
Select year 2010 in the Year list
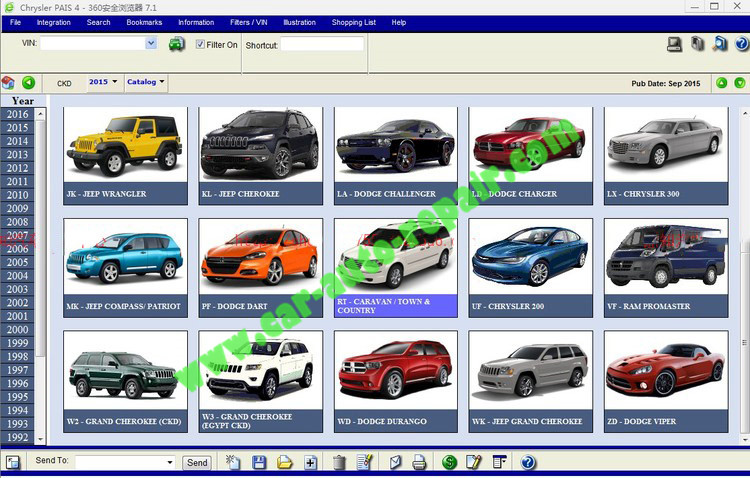18,195
